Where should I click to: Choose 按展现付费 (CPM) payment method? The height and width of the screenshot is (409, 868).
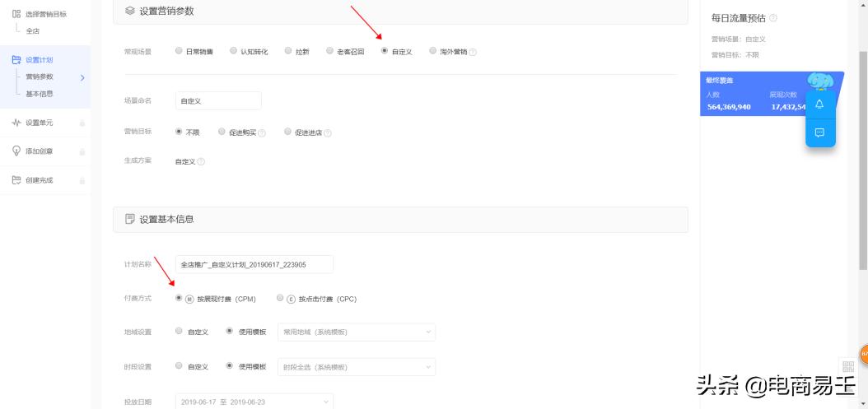click(178, 298)
